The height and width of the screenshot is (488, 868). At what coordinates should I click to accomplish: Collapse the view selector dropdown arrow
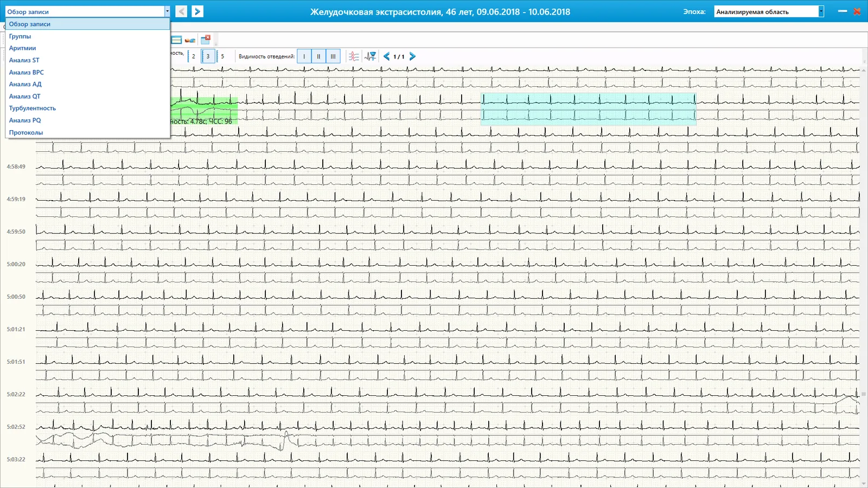167,11
